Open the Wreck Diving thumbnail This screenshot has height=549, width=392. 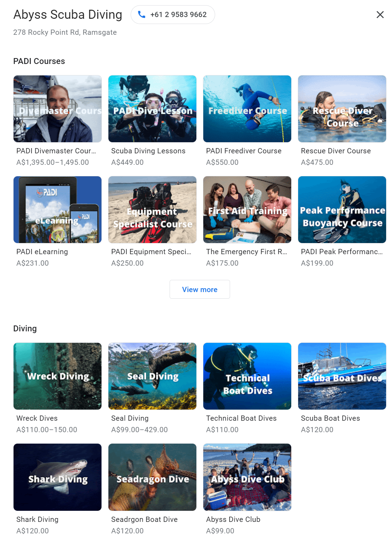coord(58,376)
